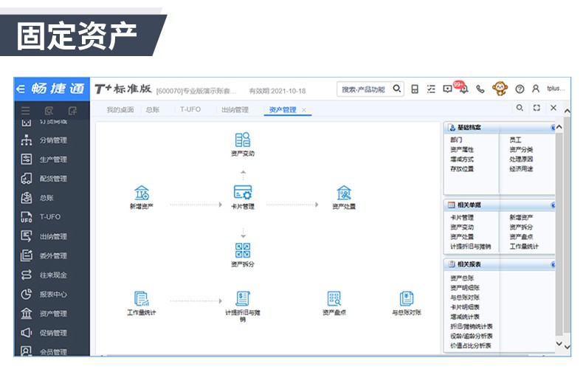Click the sidebar search-menu icon

[x=49, y=111]
